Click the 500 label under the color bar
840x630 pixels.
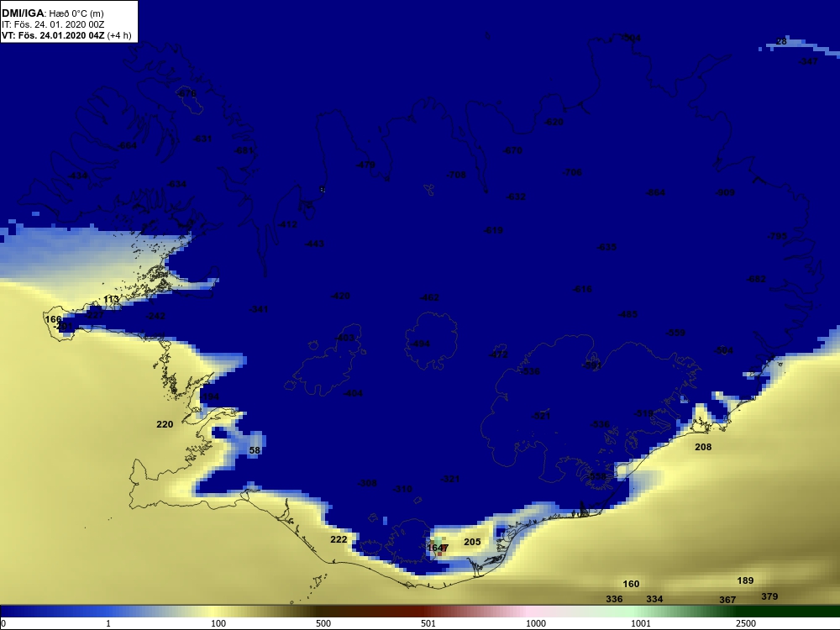pyautogui.click(x=323, y=623)
